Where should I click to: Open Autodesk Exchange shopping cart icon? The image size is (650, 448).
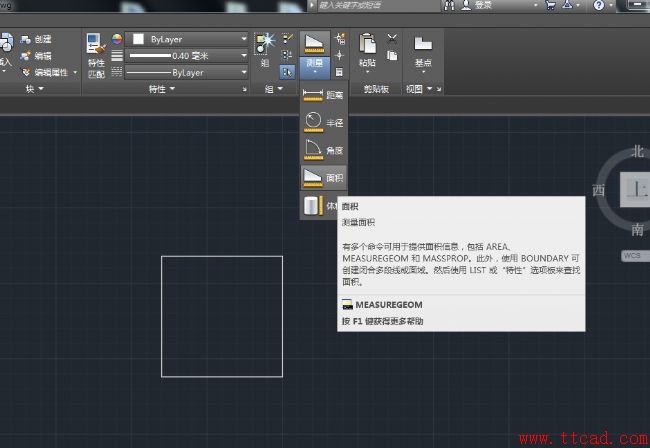[550, 5]
